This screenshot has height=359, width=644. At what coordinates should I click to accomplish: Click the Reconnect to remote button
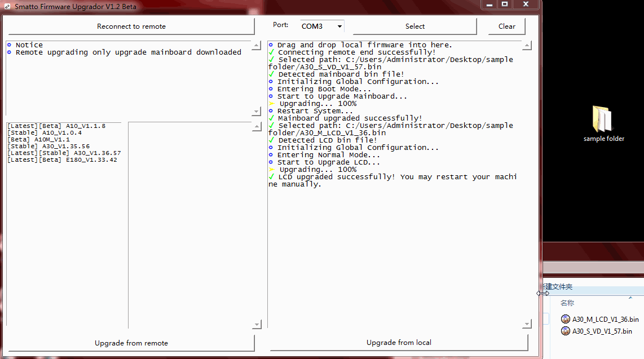pos(131,26)
